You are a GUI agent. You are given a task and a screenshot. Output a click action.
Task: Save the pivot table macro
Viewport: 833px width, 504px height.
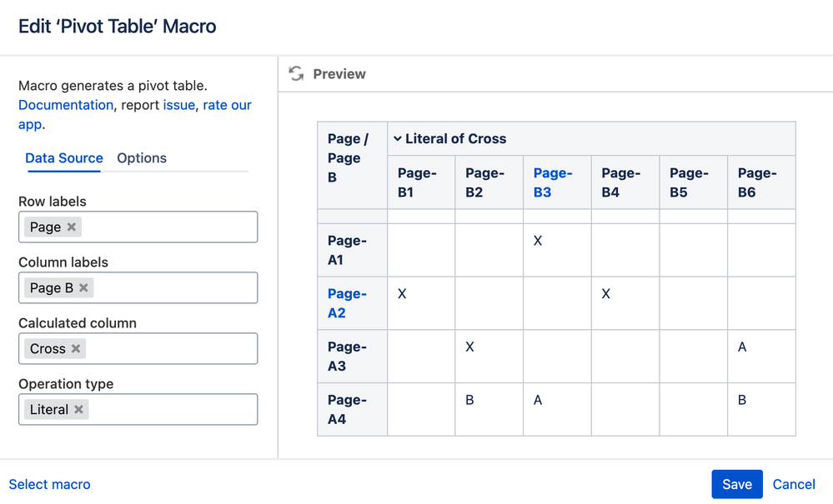click(x=736, y=484)
